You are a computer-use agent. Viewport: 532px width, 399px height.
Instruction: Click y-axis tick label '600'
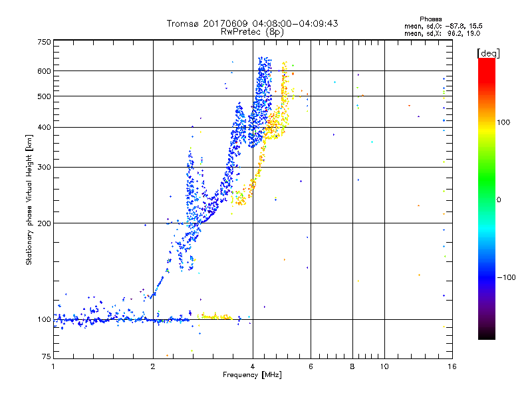pos(44,71)
